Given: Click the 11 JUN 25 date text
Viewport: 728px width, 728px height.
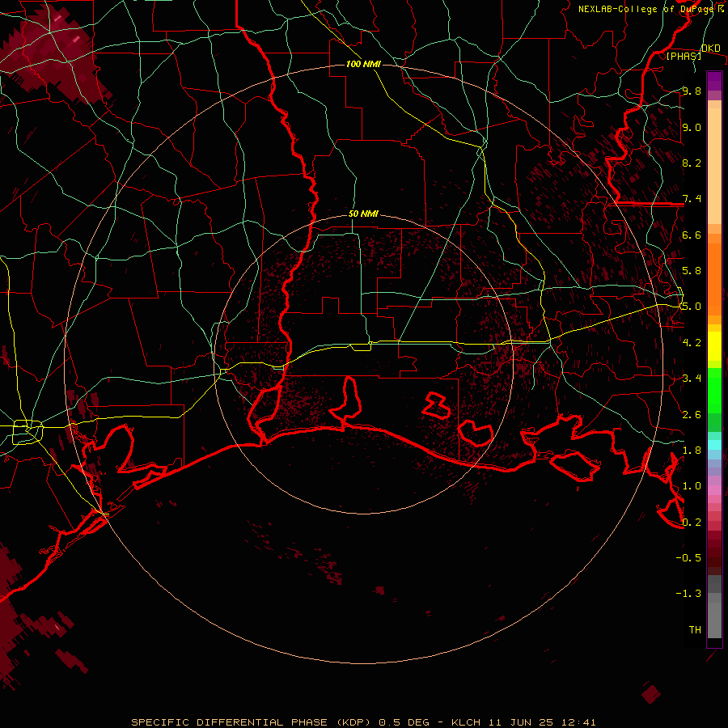Looking at the screenshot, I should [520, 722].
